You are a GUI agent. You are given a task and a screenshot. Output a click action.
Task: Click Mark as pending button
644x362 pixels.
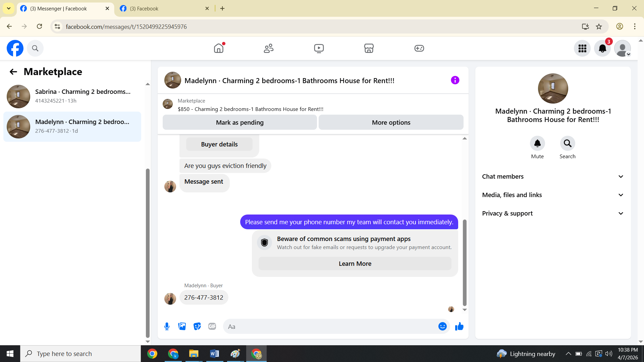[x=239, y=122]
